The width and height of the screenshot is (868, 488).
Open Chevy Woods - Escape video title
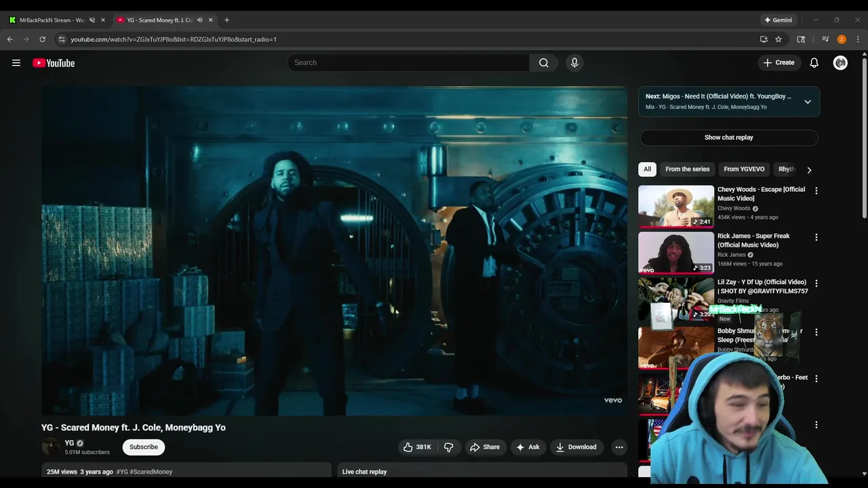click(762, 194)
